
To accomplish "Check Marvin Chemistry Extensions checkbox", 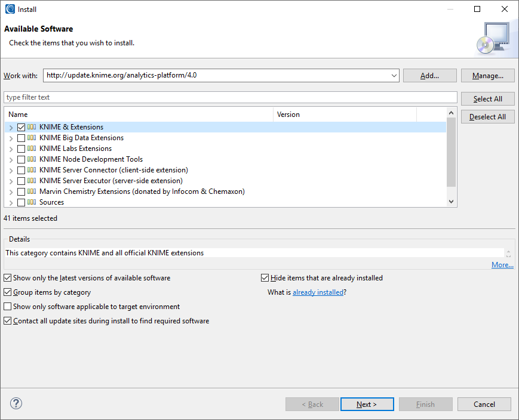I will (x=21, y=192).
